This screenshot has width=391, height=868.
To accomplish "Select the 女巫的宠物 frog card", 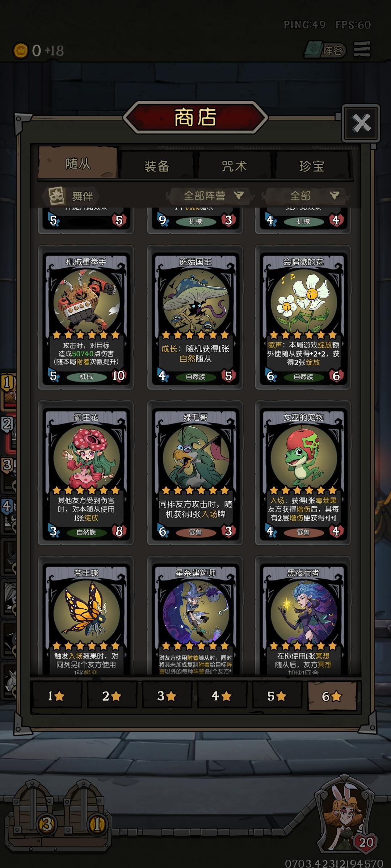I will click(x=303, y=473).
